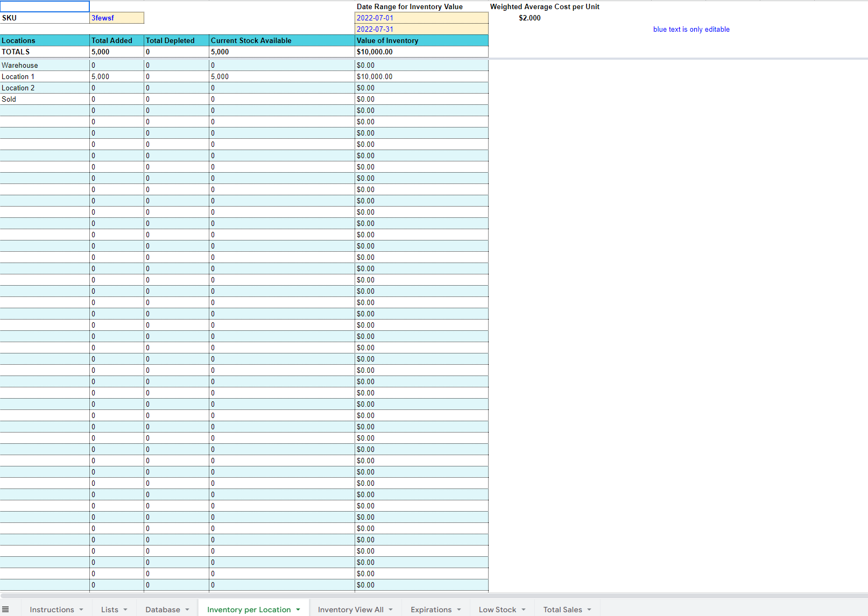Select the Location 2 inventory value $0.00
The image size is (868, 616).
coord(421,88)
